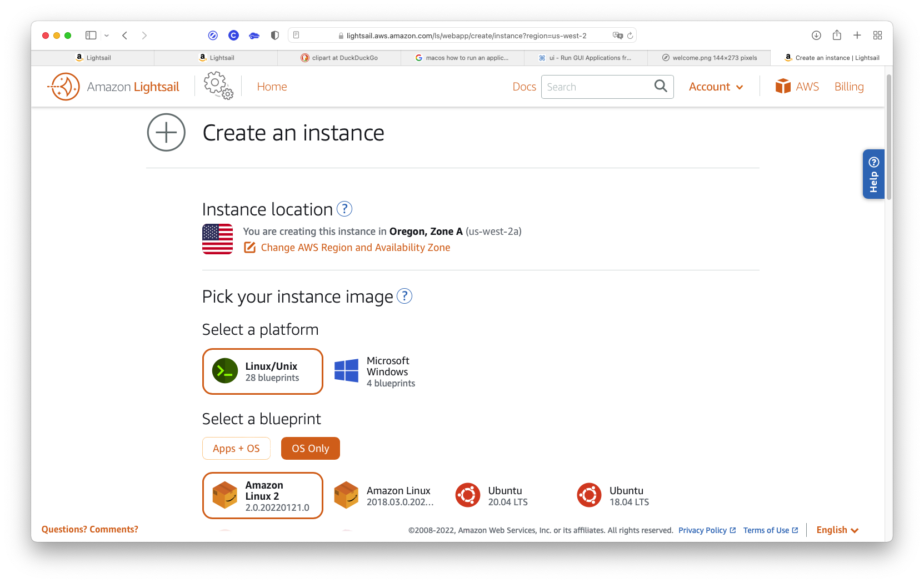
Task: Switch to the second Lightsail tab
Action: tap(216, 58)
